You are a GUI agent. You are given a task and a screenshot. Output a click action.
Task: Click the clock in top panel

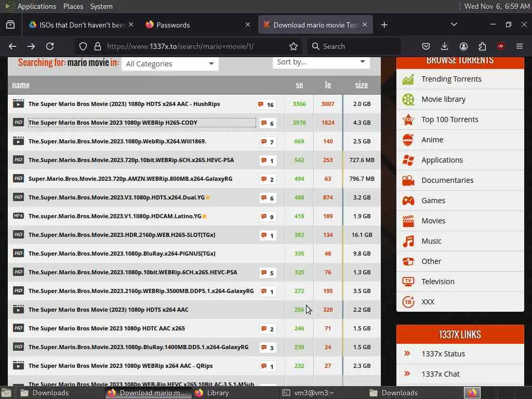click(x=497, y=6)
